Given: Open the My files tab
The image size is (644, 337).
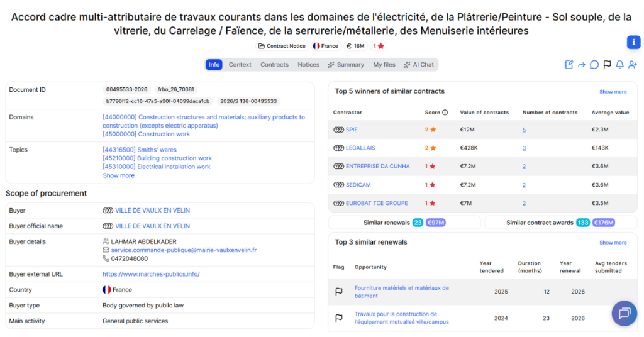Looking at the screenshot, I should [x=384, y=64].
